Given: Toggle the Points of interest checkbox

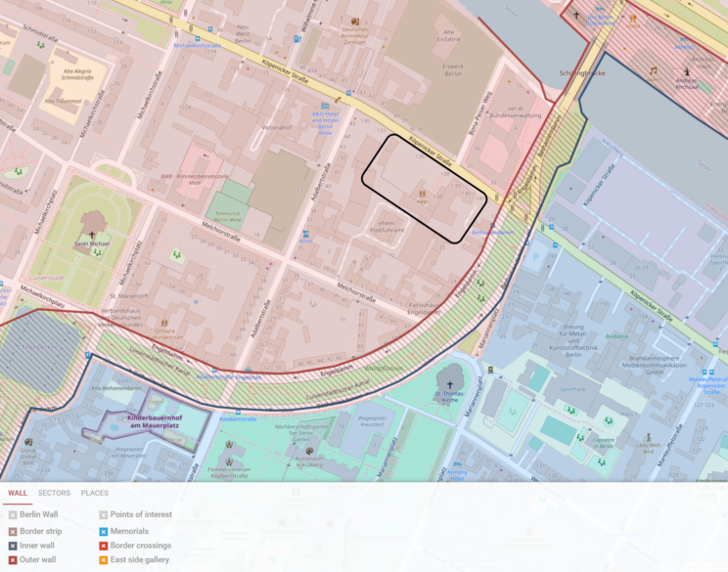Looking at the screenshot, I should [103, 514].
